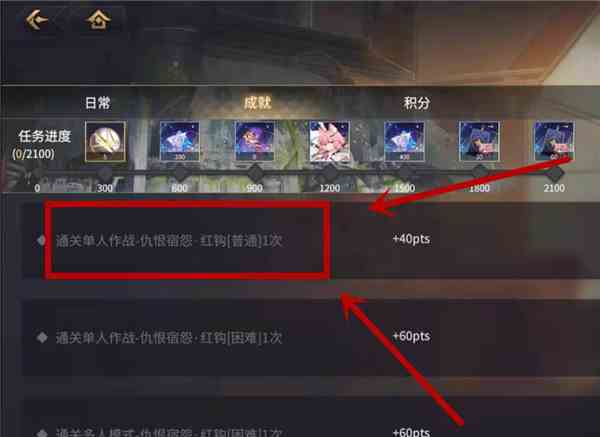
Task: Open the 900-point reward item
Action: (254, 141)
